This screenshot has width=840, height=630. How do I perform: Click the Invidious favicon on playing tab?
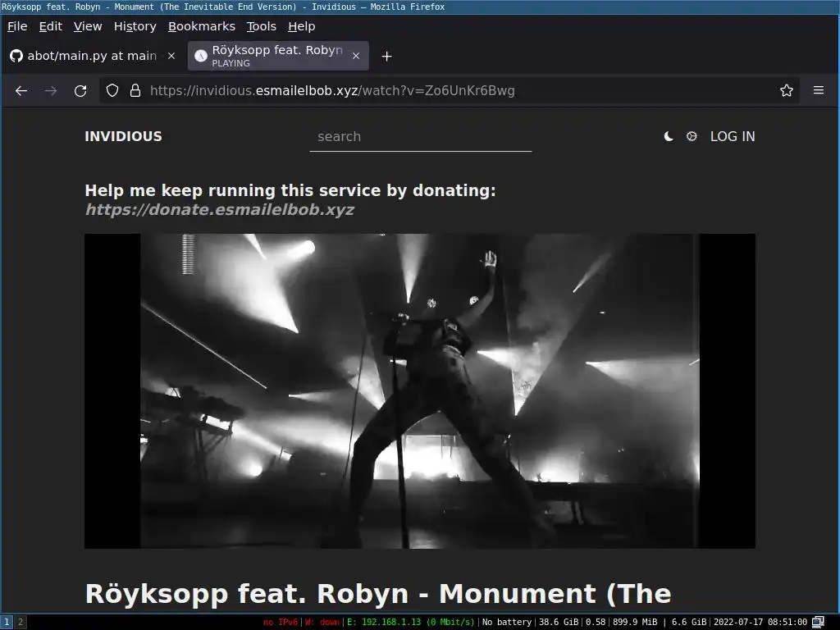(x=201, y=56)
